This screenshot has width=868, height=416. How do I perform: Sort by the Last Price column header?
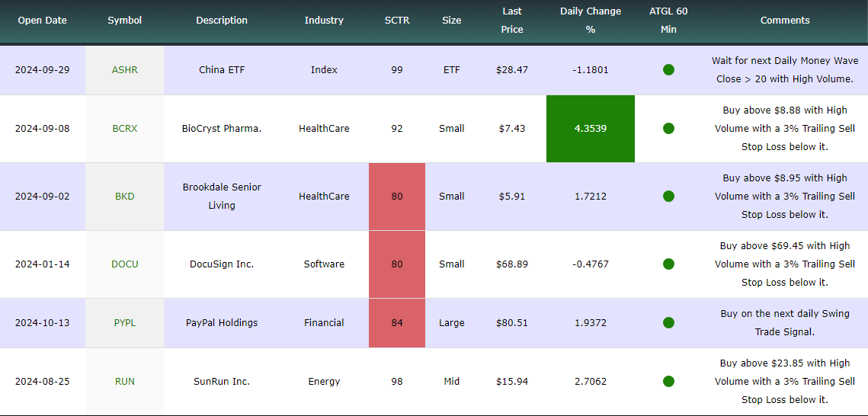512,21
